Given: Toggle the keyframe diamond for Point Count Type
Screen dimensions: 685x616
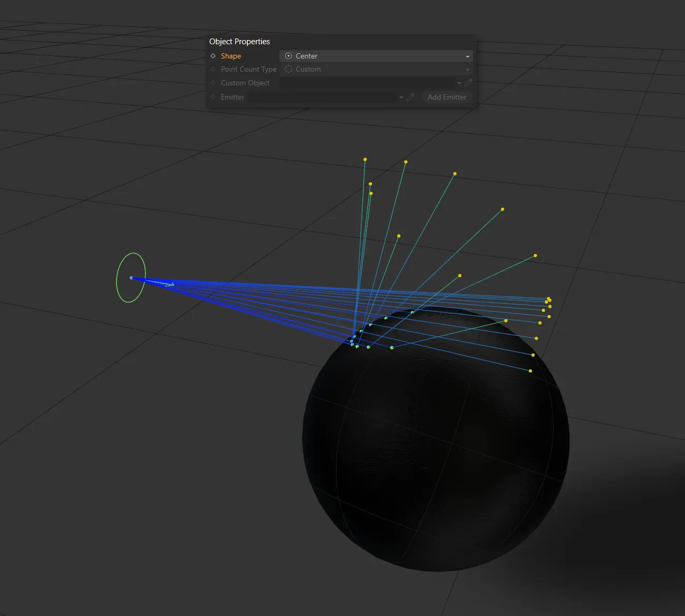Looking at the screenshot, I should point(212,69).
